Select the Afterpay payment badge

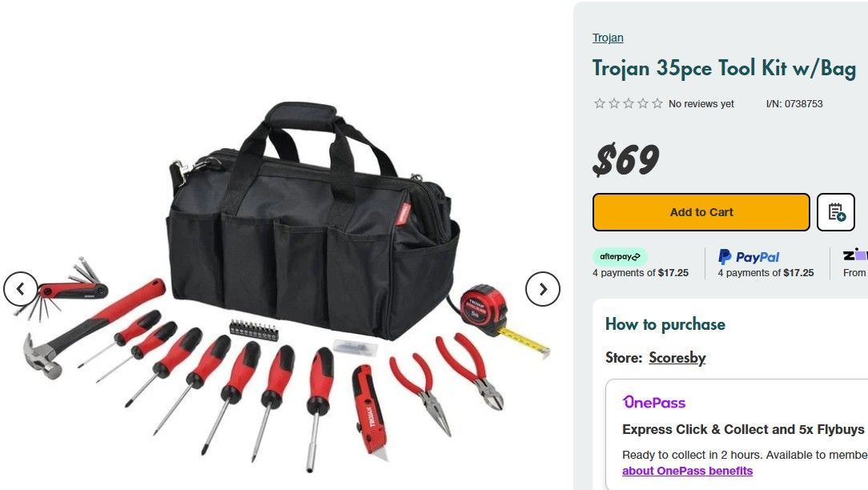pos(620,256)
